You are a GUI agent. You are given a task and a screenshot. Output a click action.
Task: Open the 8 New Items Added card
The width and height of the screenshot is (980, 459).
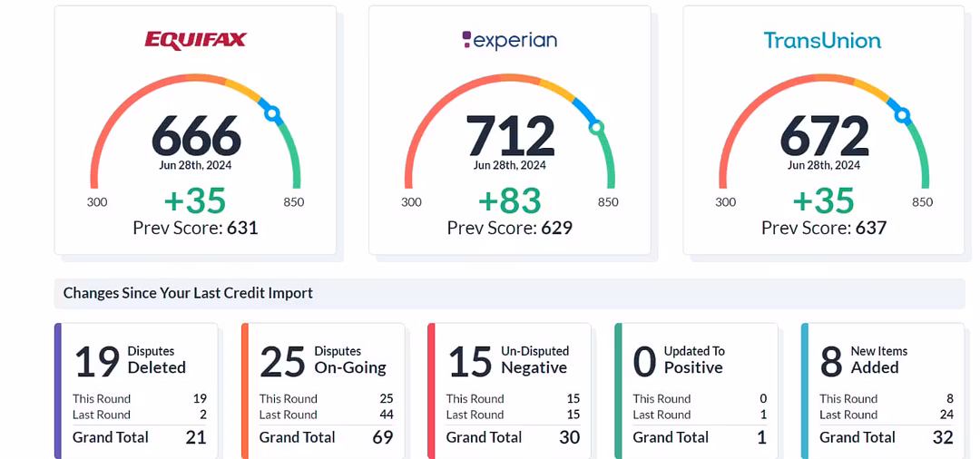coord(883,391)
